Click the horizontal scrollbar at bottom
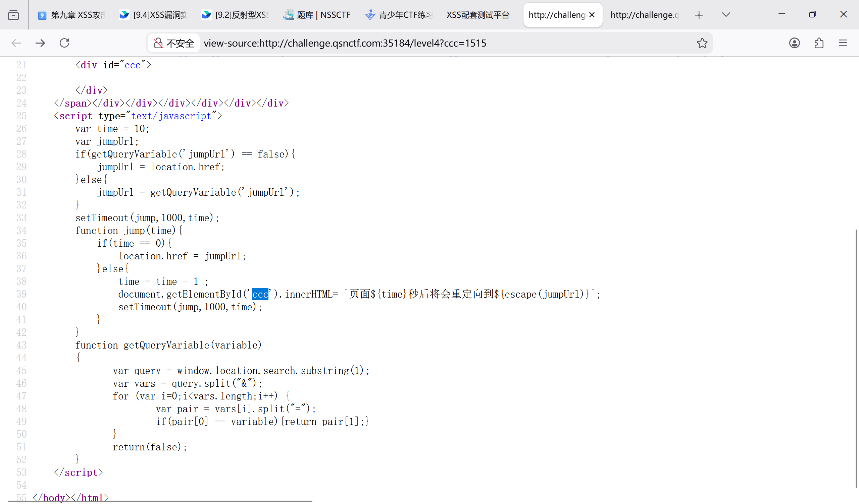The height and width of the screenshot is (504, 859). (160, 501)
